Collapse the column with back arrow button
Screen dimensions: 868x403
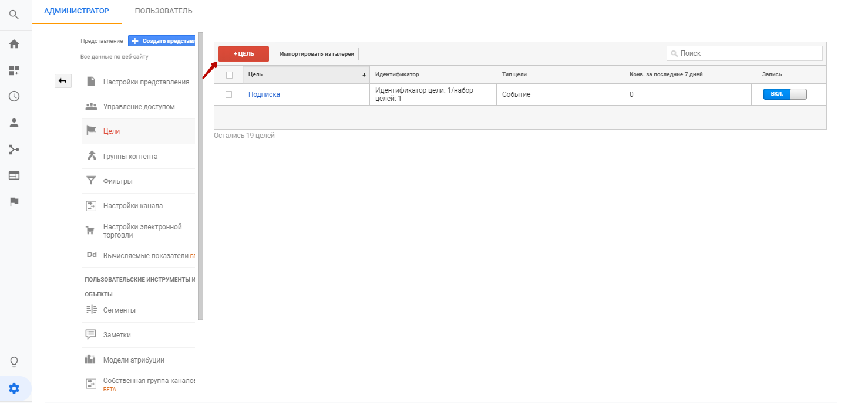tap(62, 81)
